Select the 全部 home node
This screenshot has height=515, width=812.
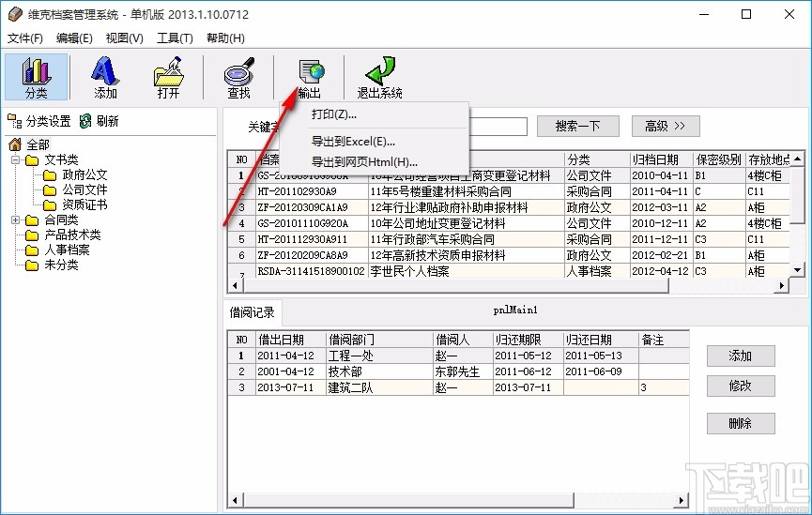[29, 144]
